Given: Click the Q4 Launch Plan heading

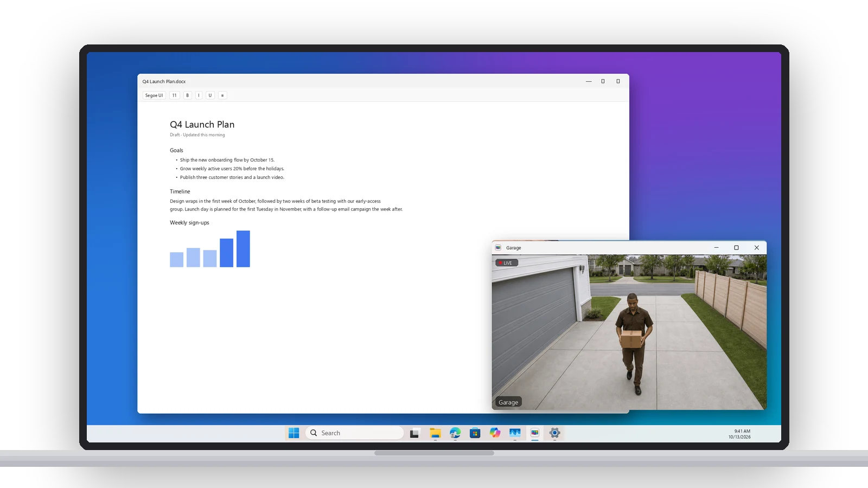Looking at the screenshot, I should point(202,125).
